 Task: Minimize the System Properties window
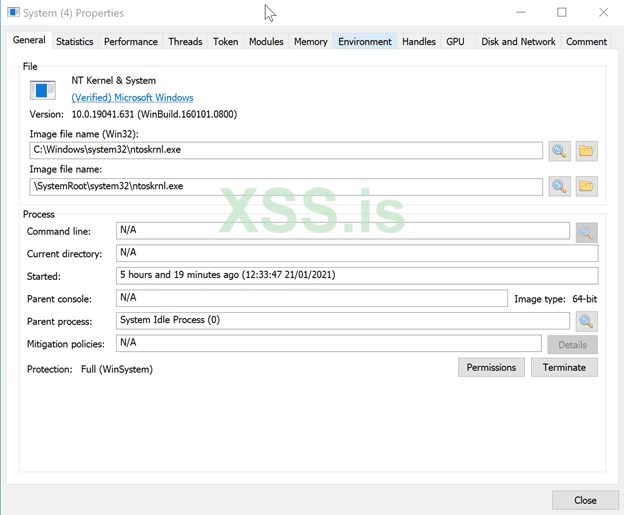tap(521, 12)
